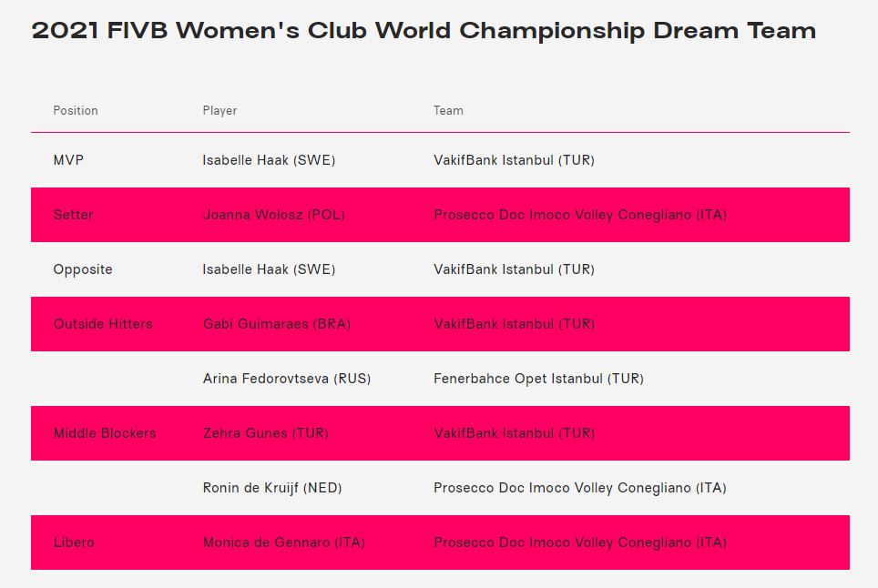This screenshot has width=878, height=588.
Task: Click Monica de Gennaro (ITA) player name
Action: coord(283,542)
